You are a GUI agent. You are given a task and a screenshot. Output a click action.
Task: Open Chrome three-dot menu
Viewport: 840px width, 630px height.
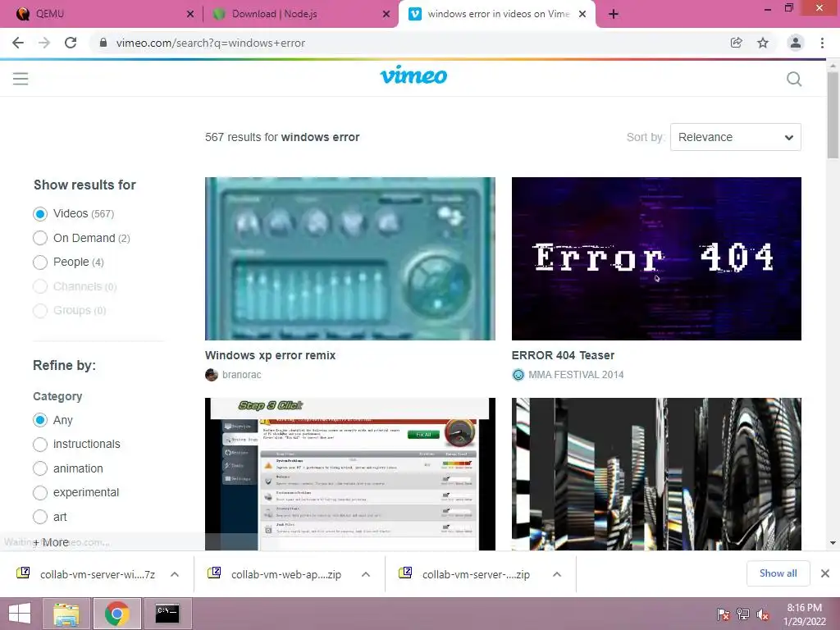[x=822, y=43]
